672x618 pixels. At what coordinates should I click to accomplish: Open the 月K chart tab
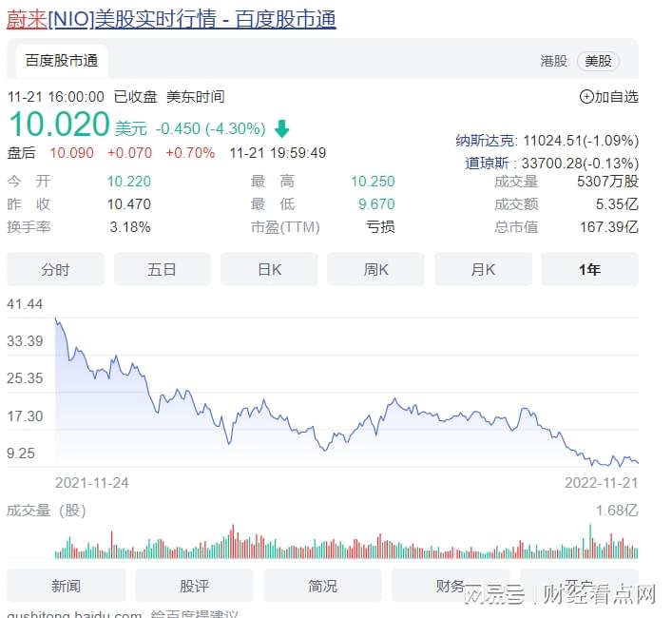click(x=483, y=270)
